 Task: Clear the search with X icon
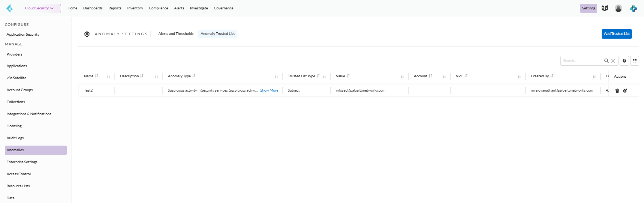point(613,61)
